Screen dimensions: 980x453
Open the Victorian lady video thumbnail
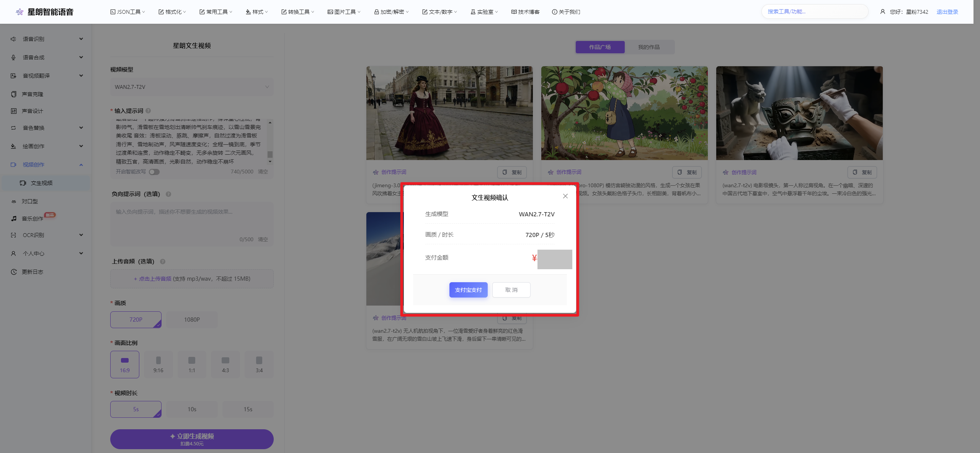[x=449, y=113]
